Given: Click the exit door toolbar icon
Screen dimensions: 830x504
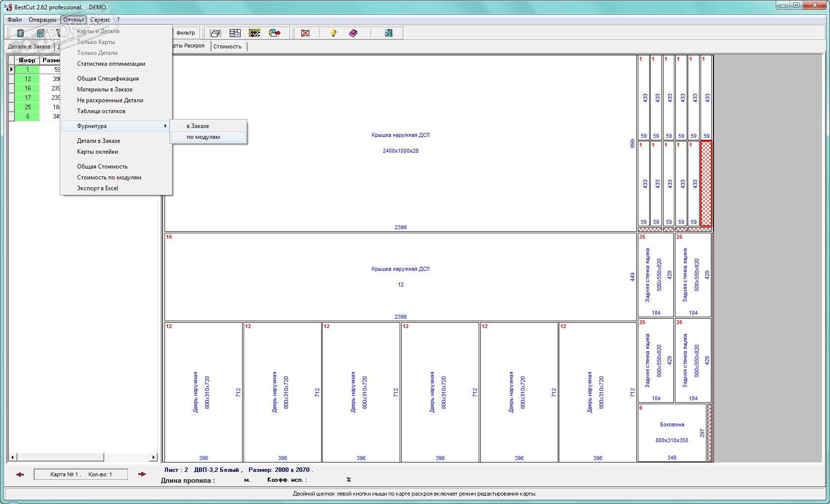Looking at the screenshot, I should pyautogui.click(x=389, y=33).
